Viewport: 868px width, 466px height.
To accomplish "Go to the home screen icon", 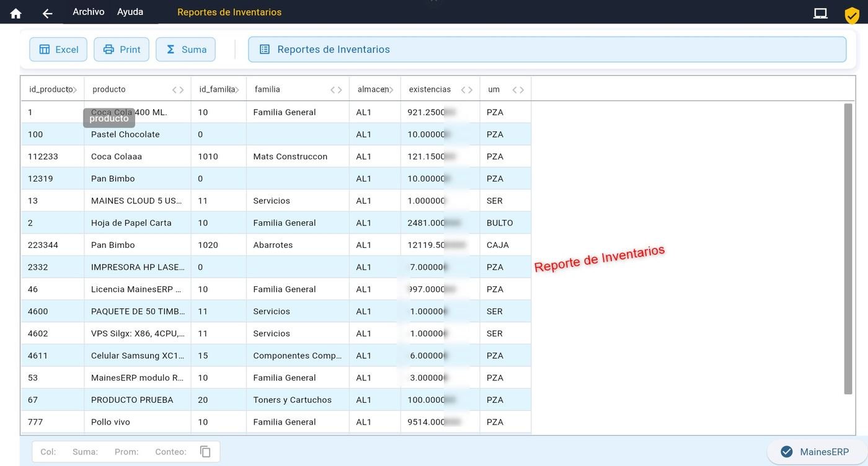I will click(16, 13).
